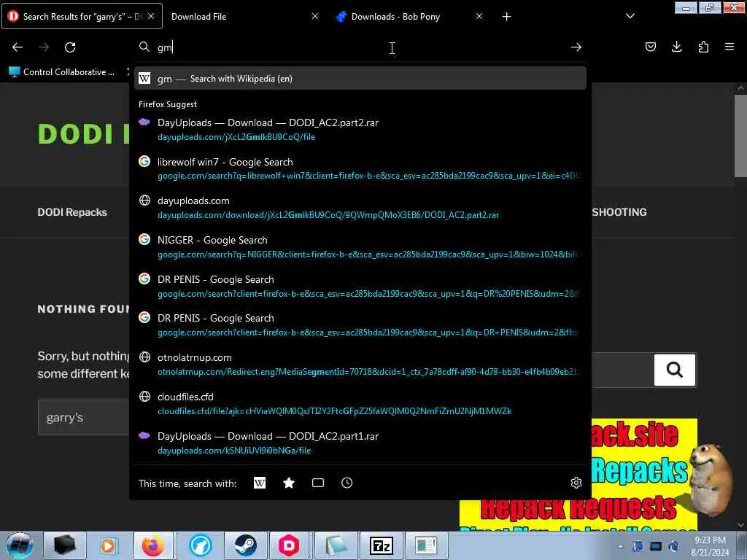Open Steam from the taskbar
The height and width of the screenshot is (560, 747).
coord(245,545)
